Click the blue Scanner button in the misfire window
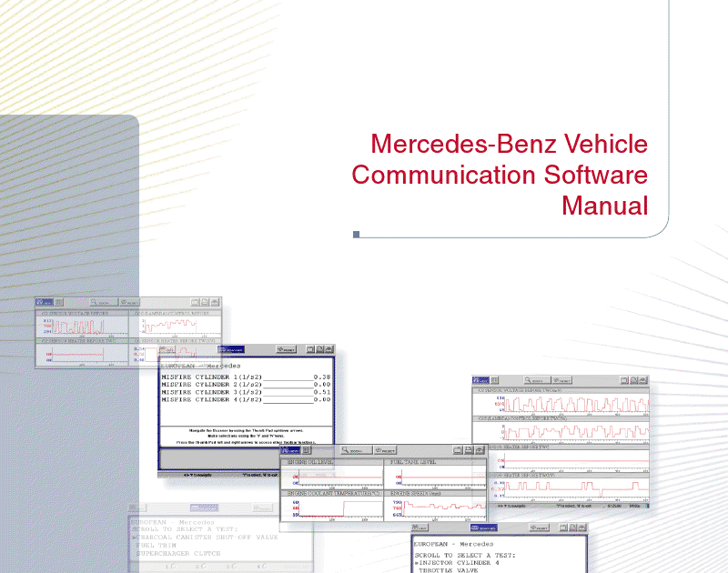728x573 pixels. [x=231, y=349]
